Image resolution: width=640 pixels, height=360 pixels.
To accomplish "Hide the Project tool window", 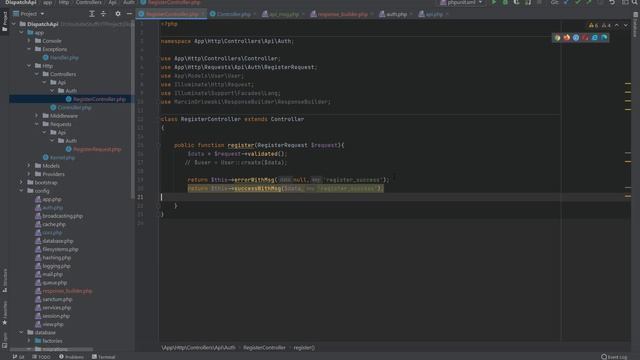I will pos(129,14).
